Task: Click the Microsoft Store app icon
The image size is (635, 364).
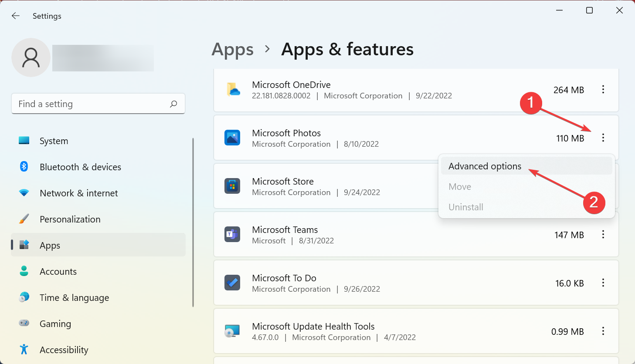Action: pyautogui.click(x=232, y=186)
